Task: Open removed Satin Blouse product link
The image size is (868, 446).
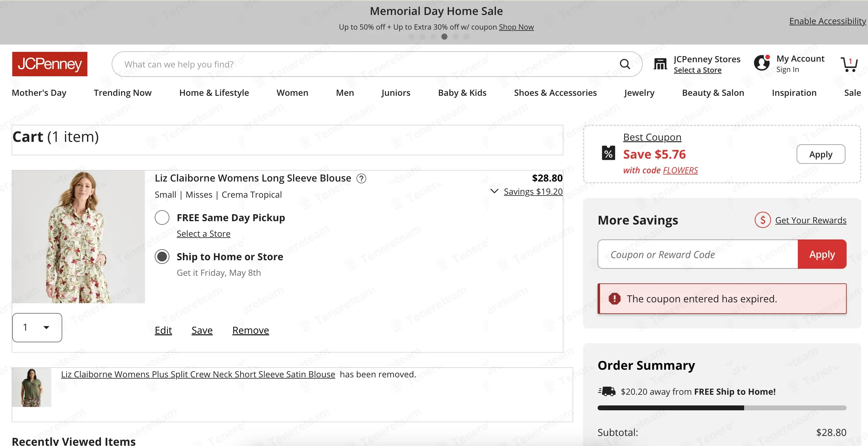Action: point(198,374)
